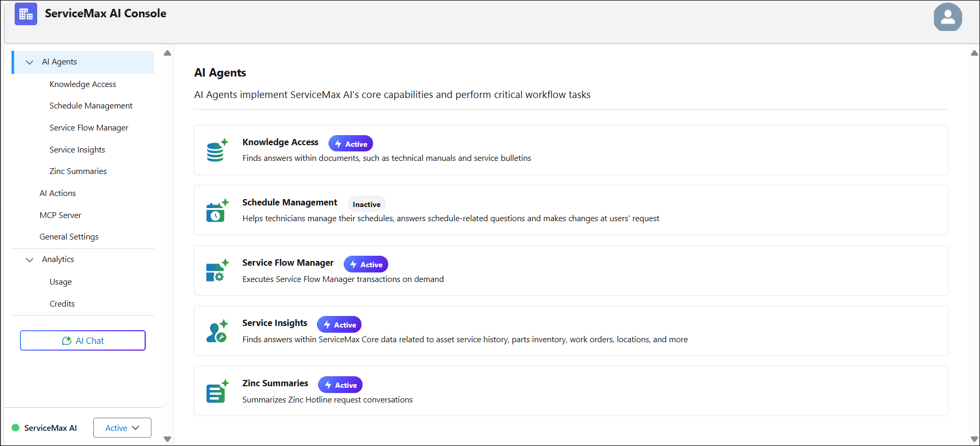Click the 'Helps technicians manage their schedules' description
The height and width of the screenshot is (446, 980).
[451, 218]
